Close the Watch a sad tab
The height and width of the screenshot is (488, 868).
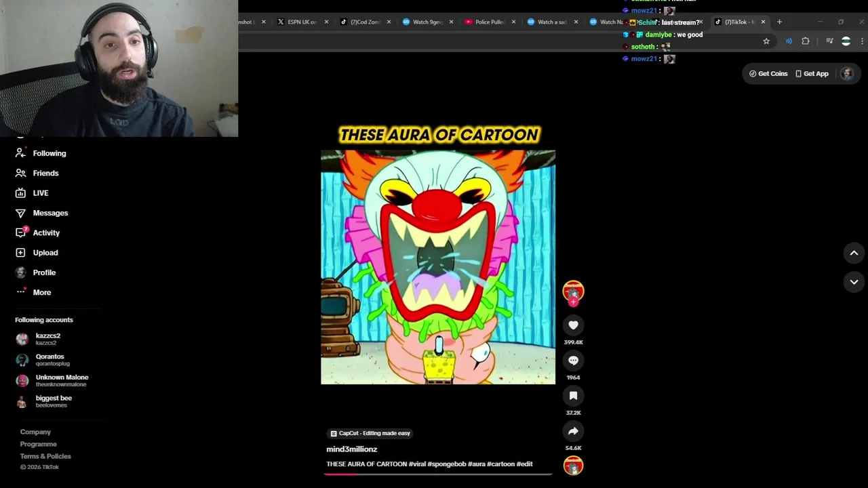point(576,22)
